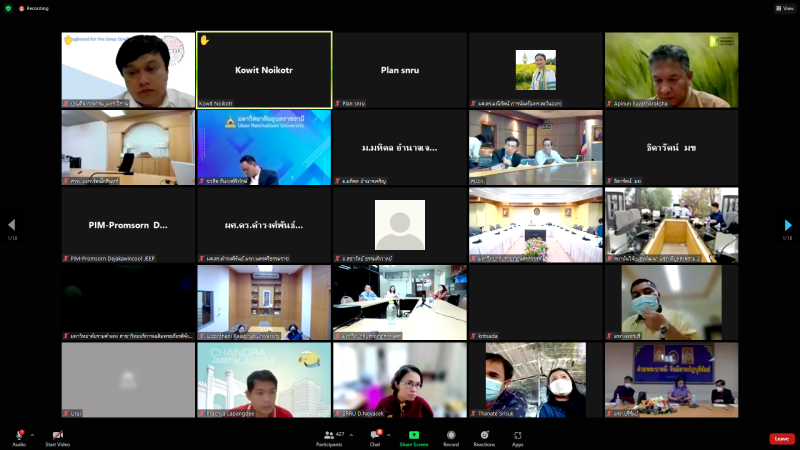Image resolution: width=800 pixels, height=450 pixels.
Task: Expand audio options arrow next to Audio
Action: click(x=32, y=435)
